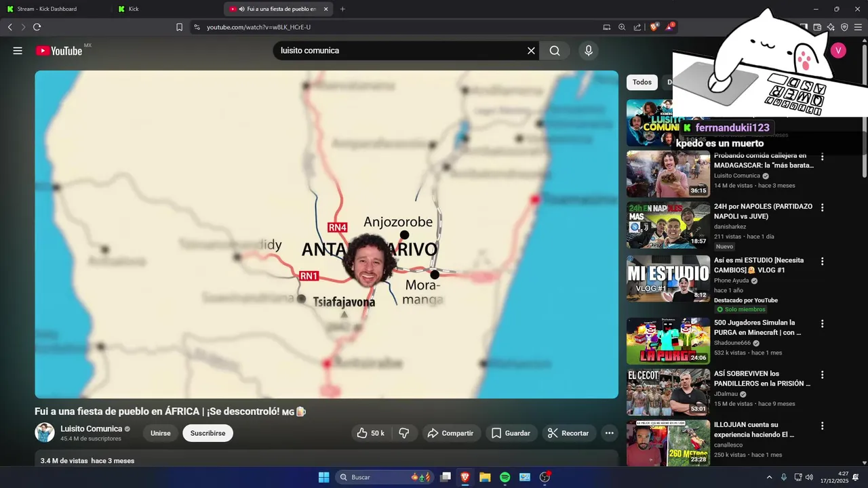868x488 pixels.
Task: Subscribe with Suscribirse button
Action: pos(208,433)
